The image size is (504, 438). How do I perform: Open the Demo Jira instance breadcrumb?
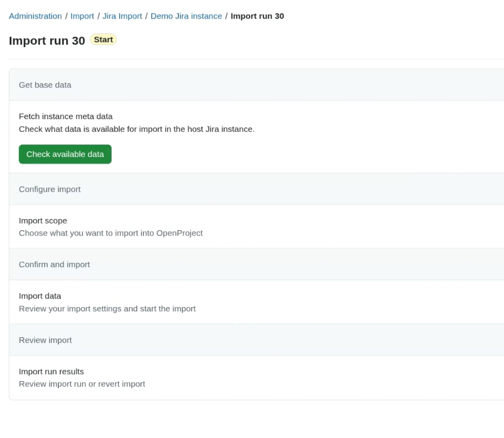click(x=186, y=16)
